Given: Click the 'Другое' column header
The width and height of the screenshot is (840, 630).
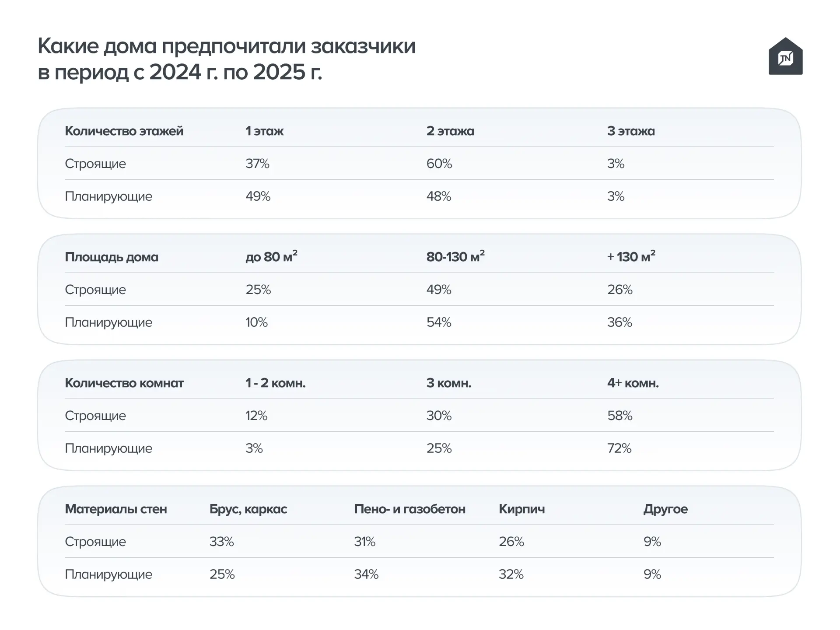Looking at the screenshot, I should (x=665, y=509).
